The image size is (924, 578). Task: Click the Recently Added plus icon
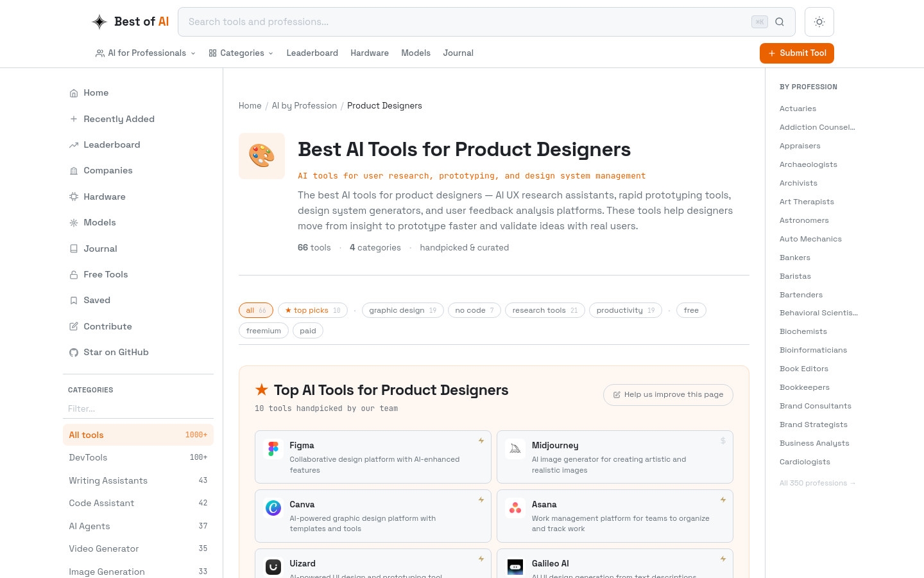[x=74, y=119]
